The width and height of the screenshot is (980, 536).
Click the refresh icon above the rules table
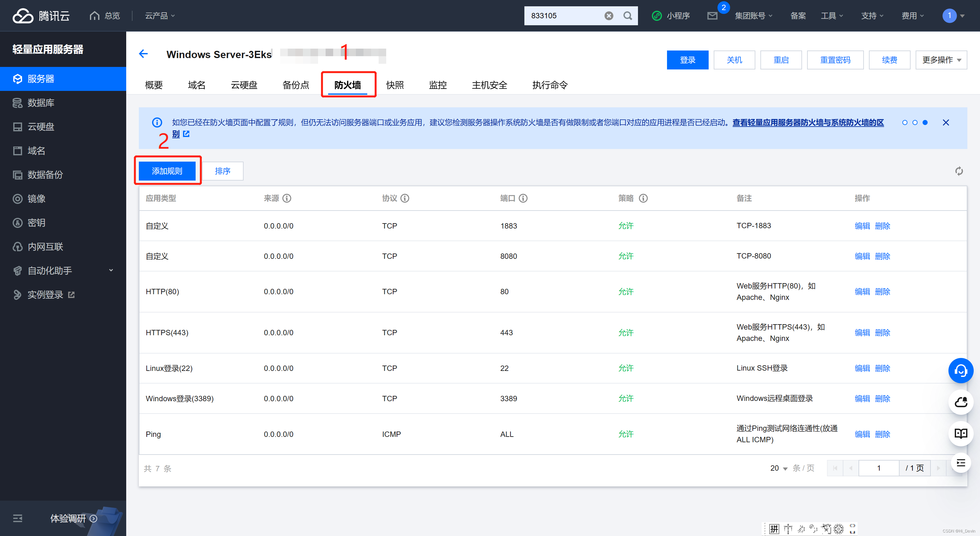click(959, 171)
